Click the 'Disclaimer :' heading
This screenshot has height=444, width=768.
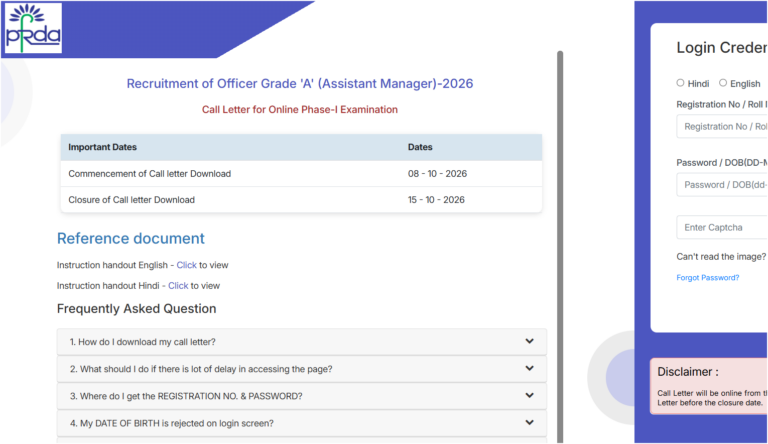pyautogui.click(x=688, y=371)
